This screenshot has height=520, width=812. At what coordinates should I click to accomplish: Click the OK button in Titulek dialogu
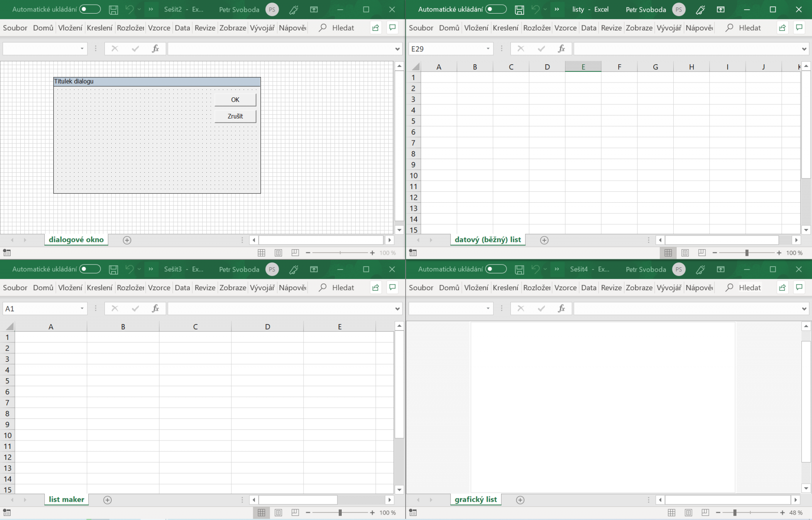pyautogui.click(x=235, y=99)
